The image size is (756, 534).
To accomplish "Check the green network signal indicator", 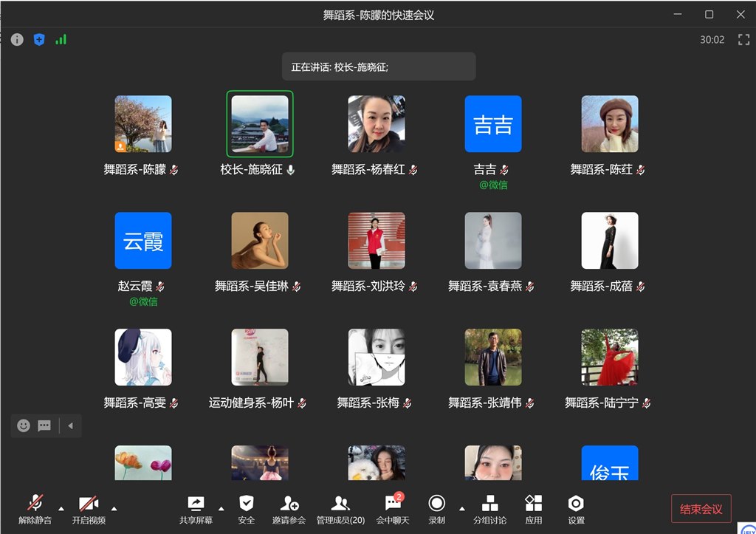I will pos(61,40).
